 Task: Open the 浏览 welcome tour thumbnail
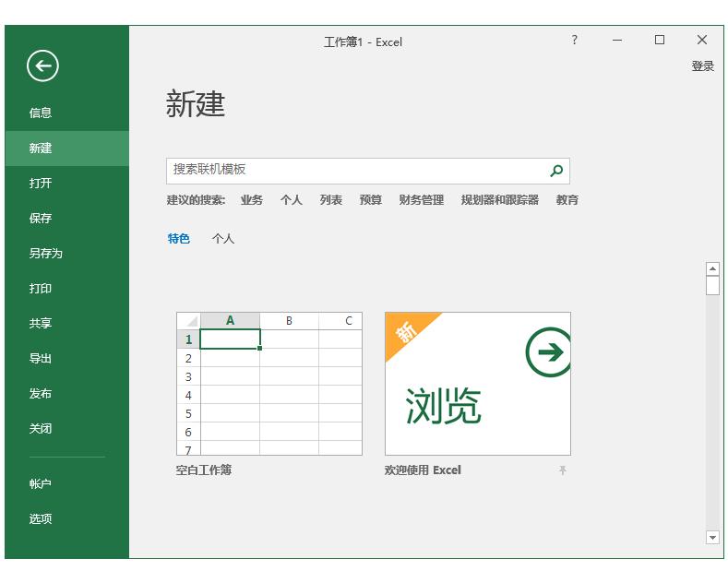478,384
